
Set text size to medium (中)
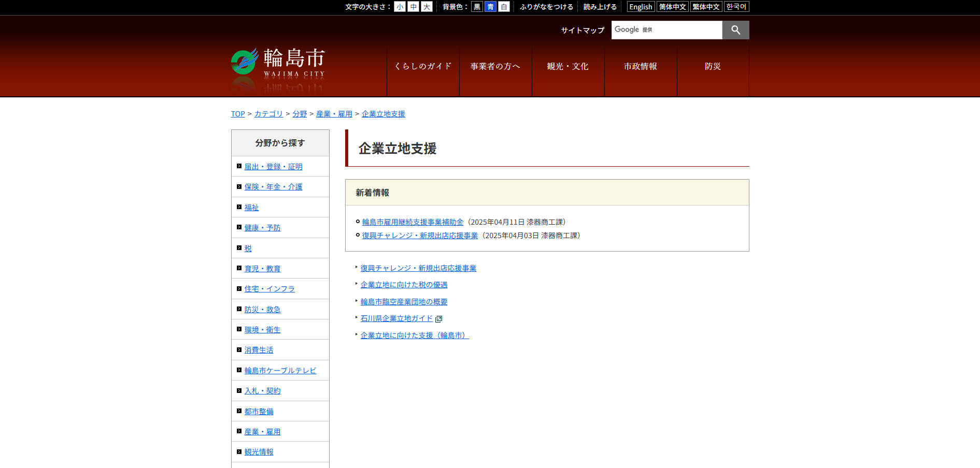pos(413,7)
